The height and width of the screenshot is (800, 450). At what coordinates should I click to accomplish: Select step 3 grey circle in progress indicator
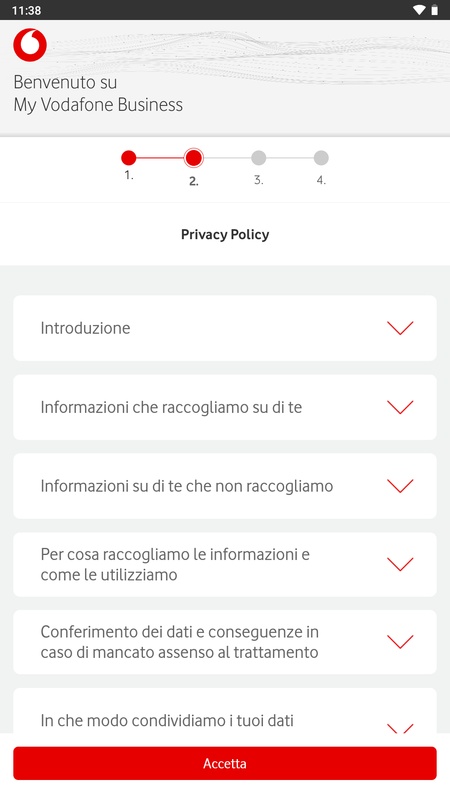(259, 158)
